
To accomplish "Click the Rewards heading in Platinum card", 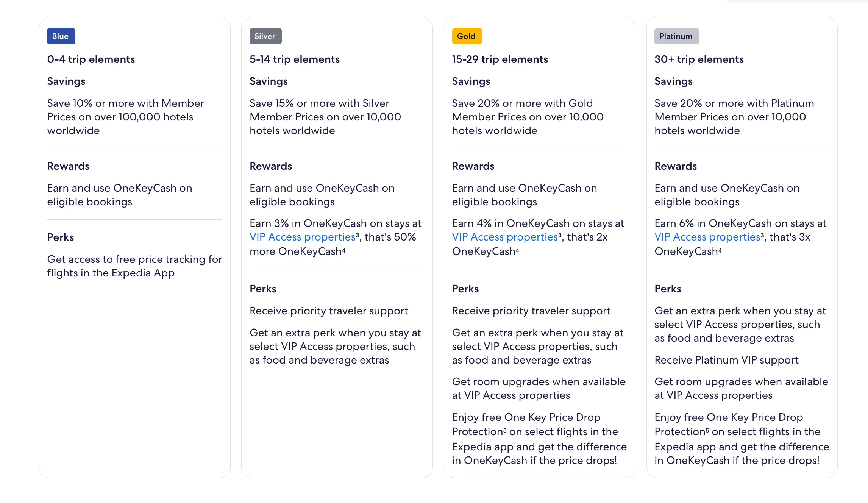I will coord(675,166).
